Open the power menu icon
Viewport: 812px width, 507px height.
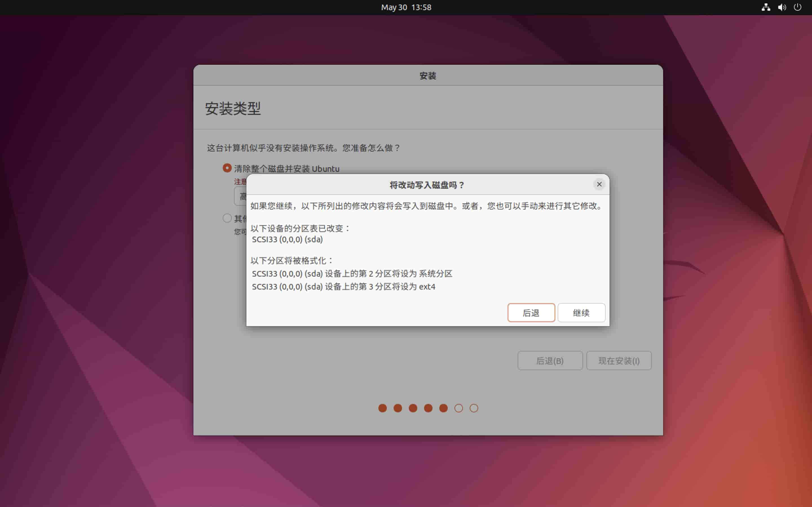[798, 7]
